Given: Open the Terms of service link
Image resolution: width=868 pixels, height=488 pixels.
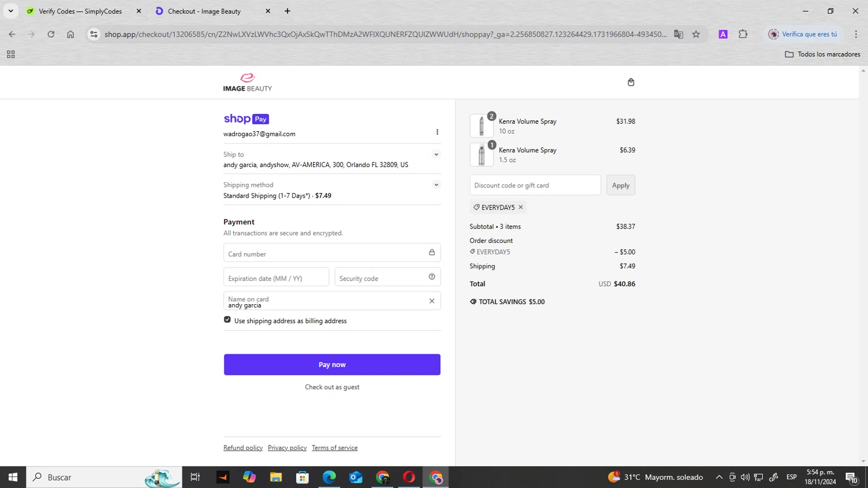Looking at the screenshot, I should click(334, 448).
